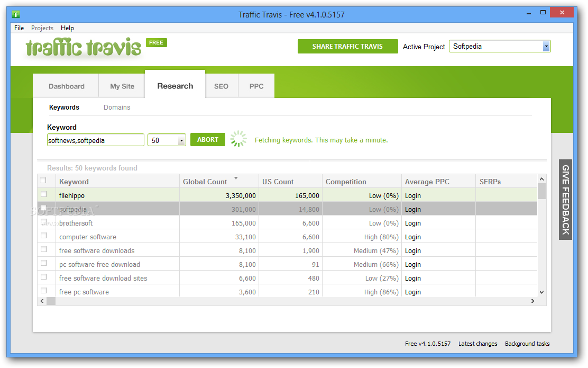Click the green FREE badge
This screenshot has width=588, height=368.
(156, 42)
